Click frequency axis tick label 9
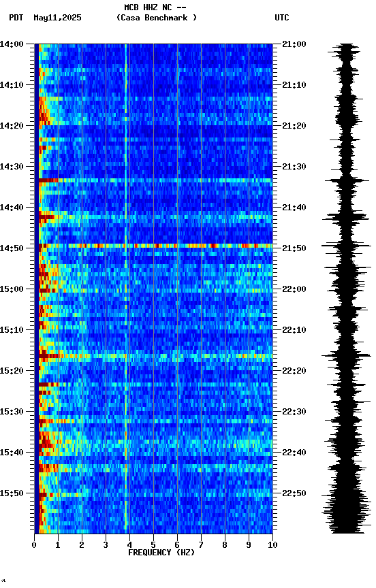This screenshot has width=376, height=588. (x=249, y=545)
